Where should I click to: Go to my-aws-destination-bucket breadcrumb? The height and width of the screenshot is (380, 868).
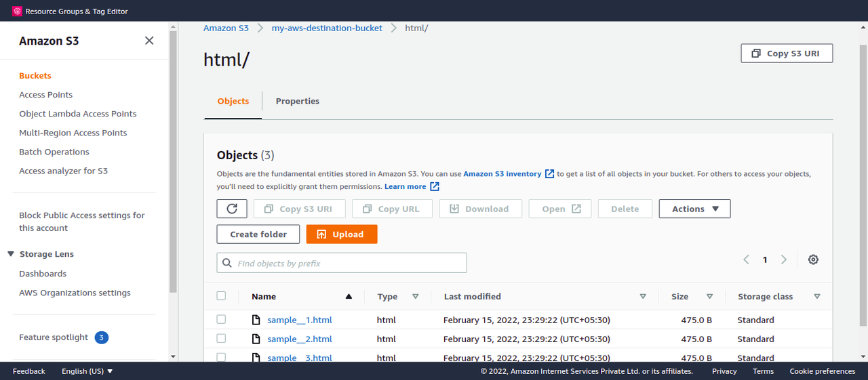click(327, 28)
